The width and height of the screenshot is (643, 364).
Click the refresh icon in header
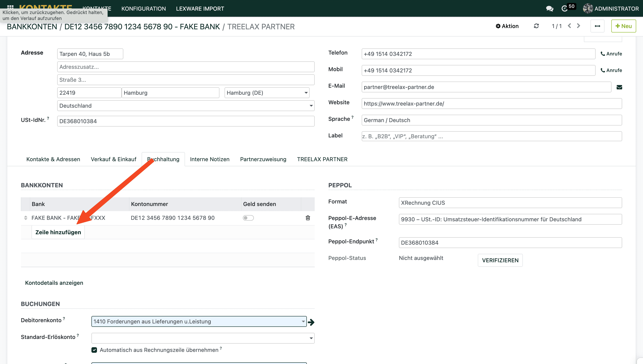click(x=536, y=26)
